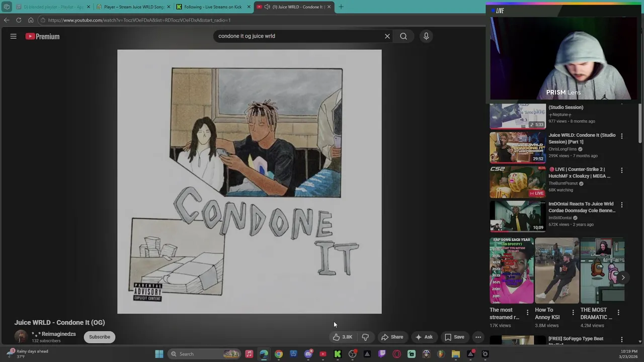Click the Windows taskbar Search box

[x=205, y=354]
